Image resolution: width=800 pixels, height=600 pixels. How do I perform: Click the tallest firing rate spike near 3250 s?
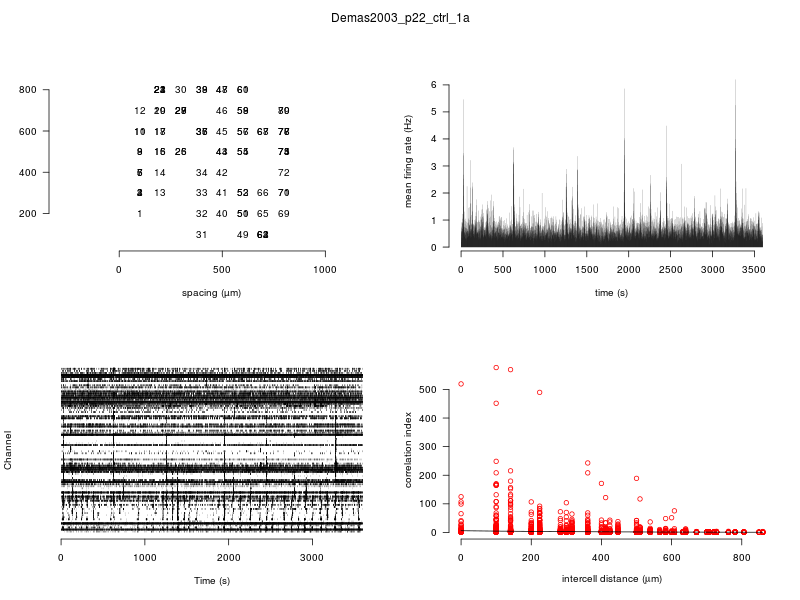click(x=735, y=81)
